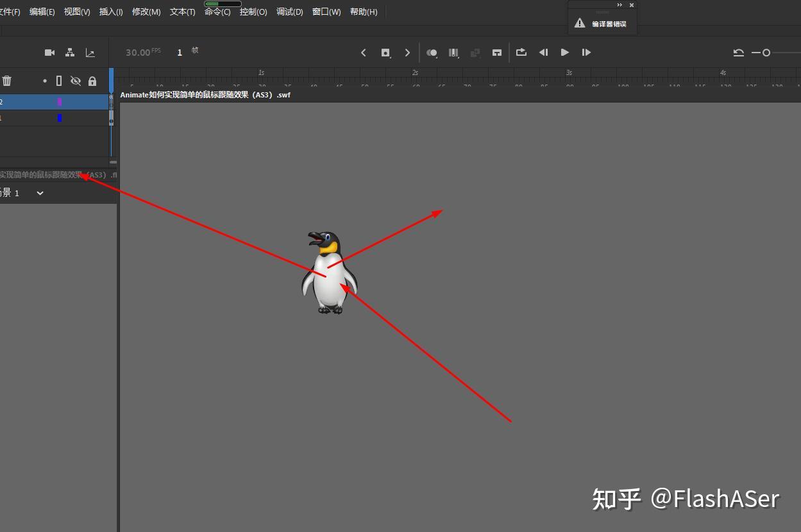Click the warning triangle icon
Viewport: 801px width, 532px height.
point(580,23)
